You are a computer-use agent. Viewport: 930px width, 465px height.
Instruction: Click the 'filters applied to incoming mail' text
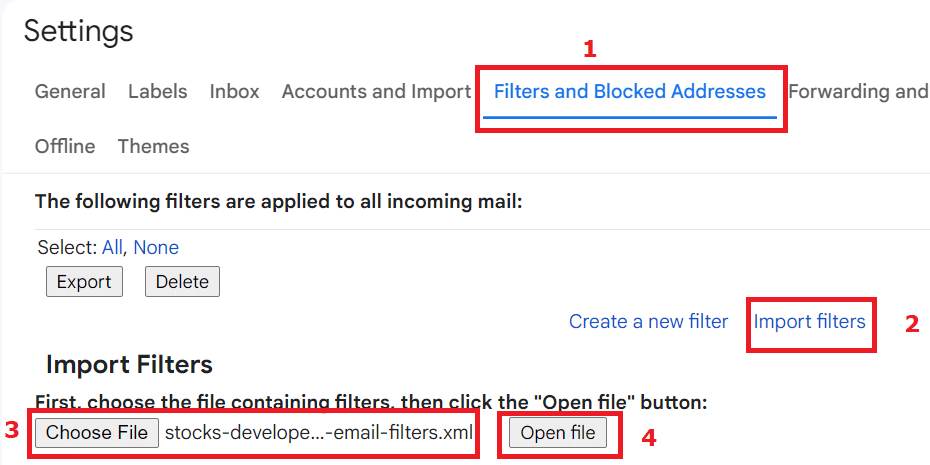click(278, 201)
